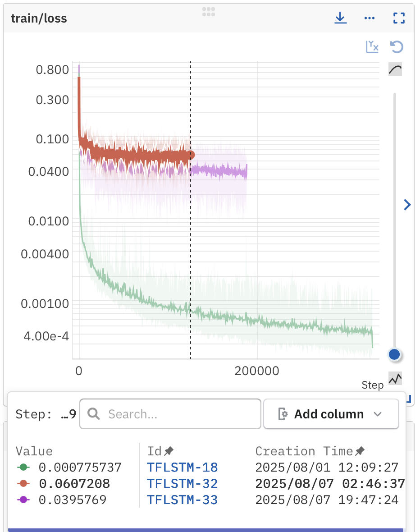420x532 pixels.
Task: Click the dropdown arrow on Add column
Action: pyautogui.click(x=378, y=414)
